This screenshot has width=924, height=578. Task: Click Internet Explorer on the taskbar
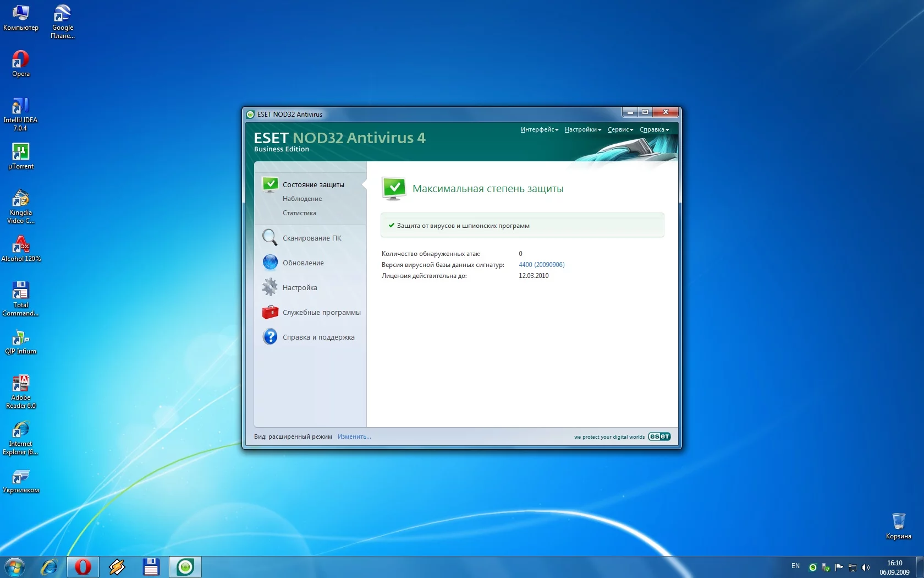click(x=50, y=567)
